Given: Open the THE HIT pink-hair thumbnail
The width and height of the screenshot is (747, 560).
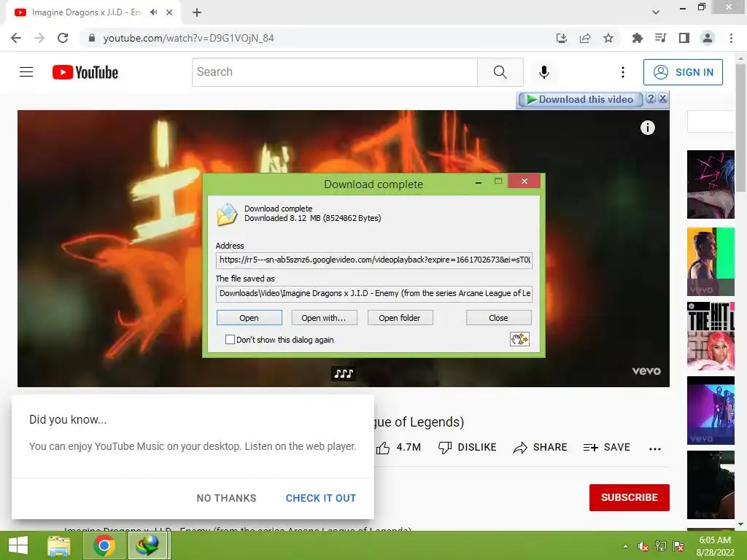Looking at the screenshot, I should (x=711, y=336).
